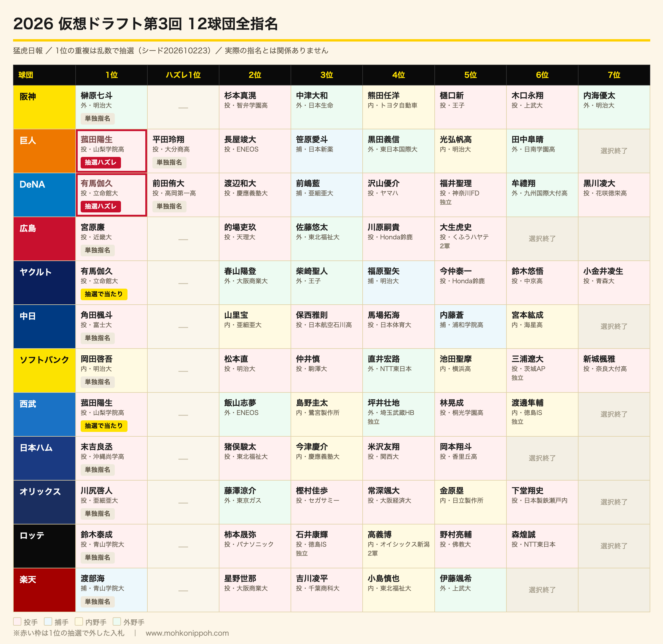Select player 内海優太 in 阪神 row
Viewport: 663px width, 644px height.
(x=613, y=107)
